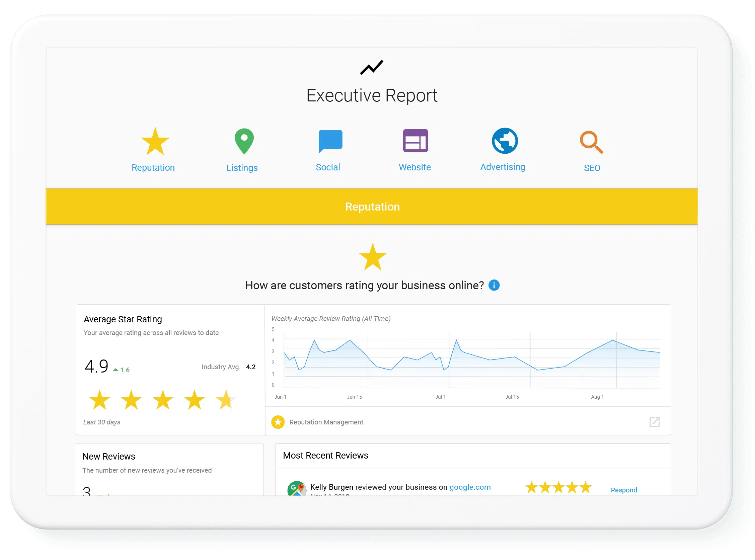
Task: Click the large star above the rating question
Action: (x=373, y=257)
